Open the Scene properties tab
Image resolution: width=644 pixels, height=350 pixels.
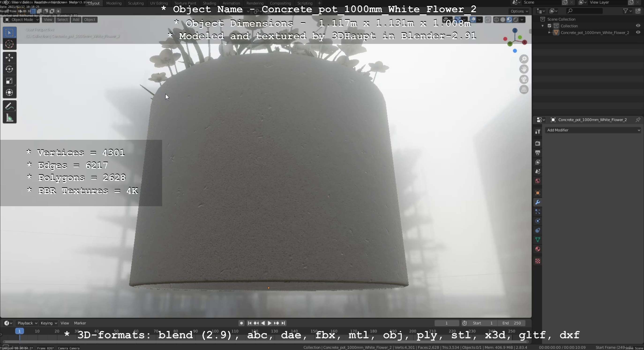(538, 172)
